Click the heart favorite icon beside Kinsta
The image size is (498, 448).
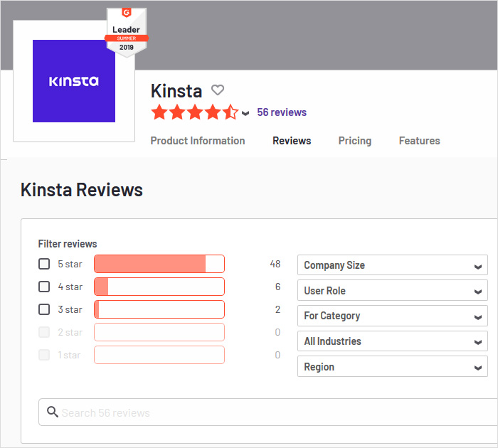(218, 90)
